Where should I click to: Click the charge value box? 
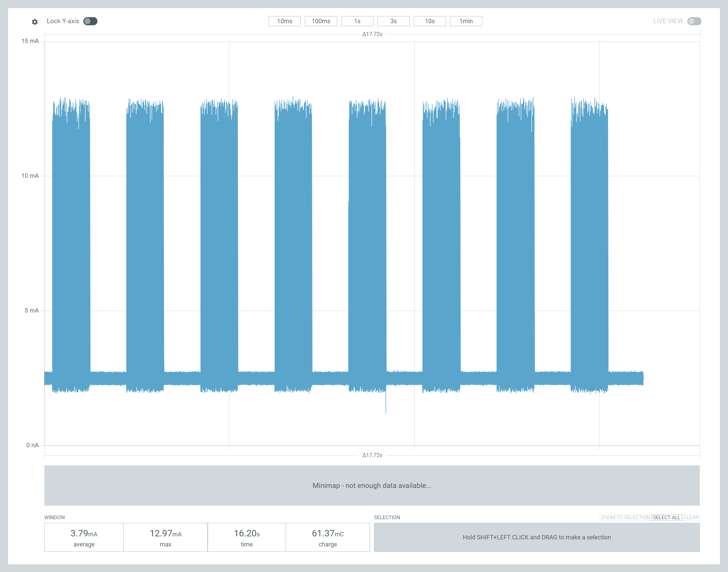point(328,537)
